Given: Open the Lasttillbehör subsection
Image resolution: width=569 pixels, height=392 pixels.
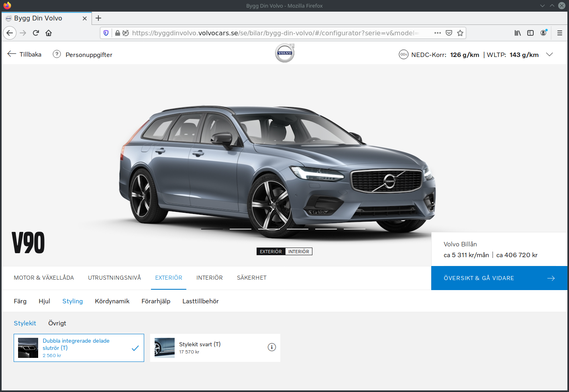Looking at the screenshot, I should (200, 301).
